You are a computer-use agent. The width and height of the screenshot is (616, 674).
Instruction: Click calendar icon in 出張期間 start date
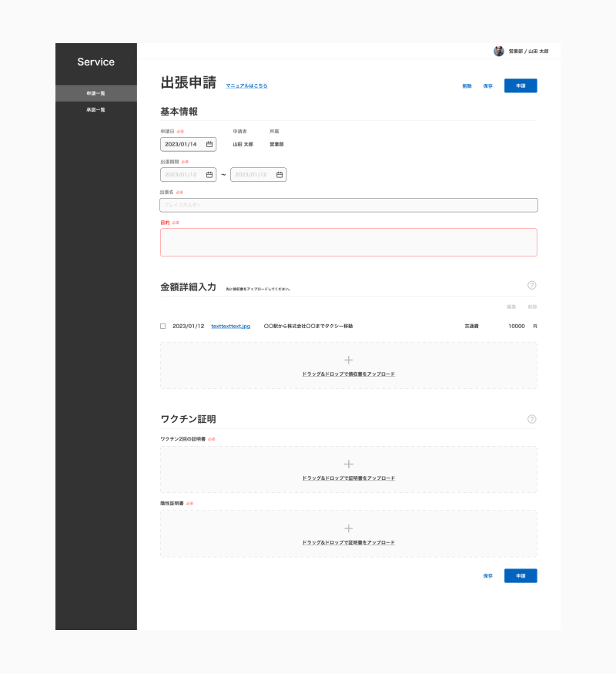(209, 175)
